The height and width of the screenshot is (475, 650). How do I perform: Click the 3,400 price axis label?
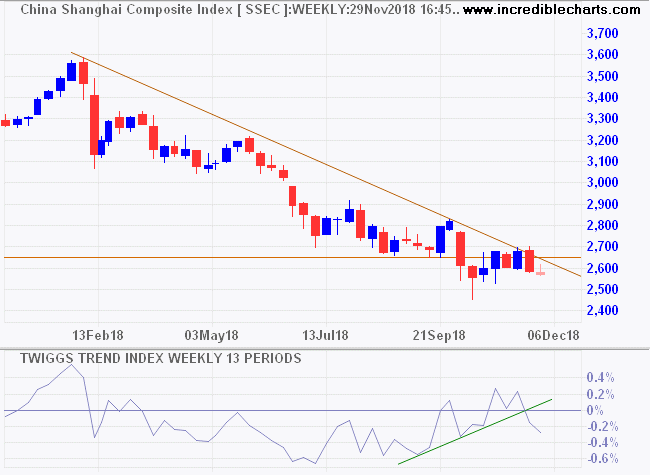[x=602, y=97]
